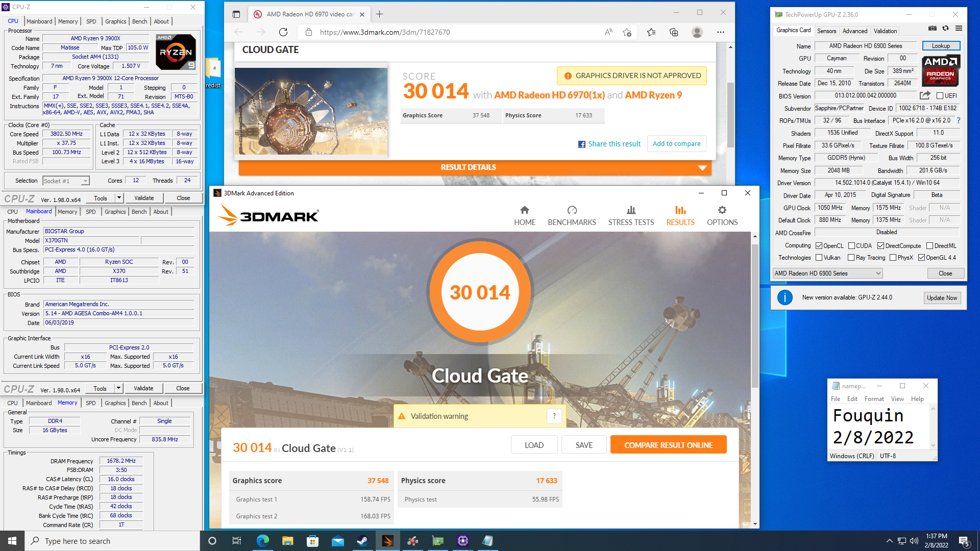Toggle the PhysX checkbox
The width and height of the screenshot is (980, 551).
(893, 258)
